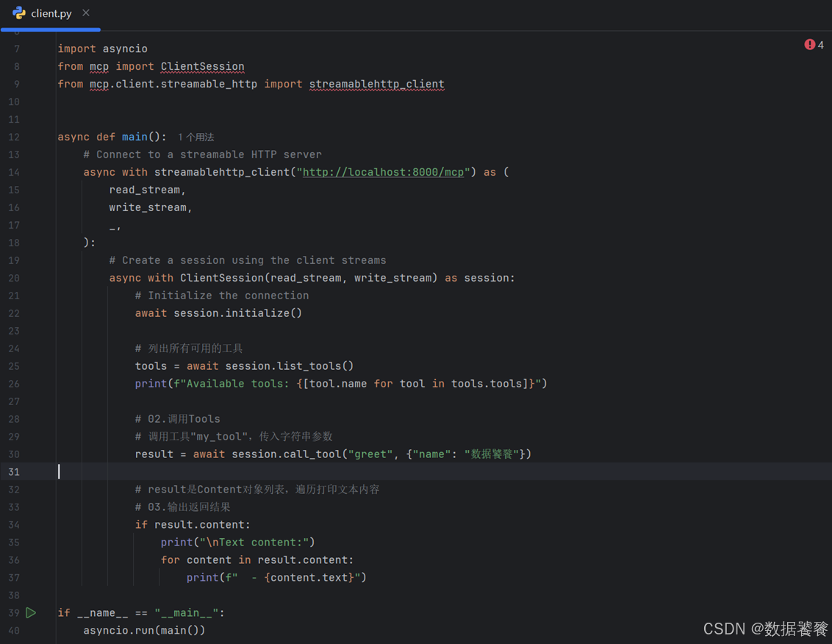Click the "__main__" string on line 39

pyautogui.click(x=186, y=613)
